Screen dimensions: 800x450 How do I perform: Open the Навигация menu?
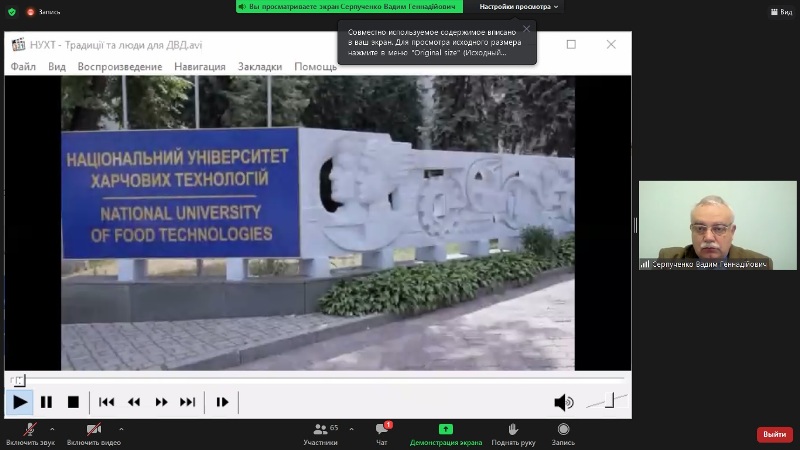[x=199, y=67]
